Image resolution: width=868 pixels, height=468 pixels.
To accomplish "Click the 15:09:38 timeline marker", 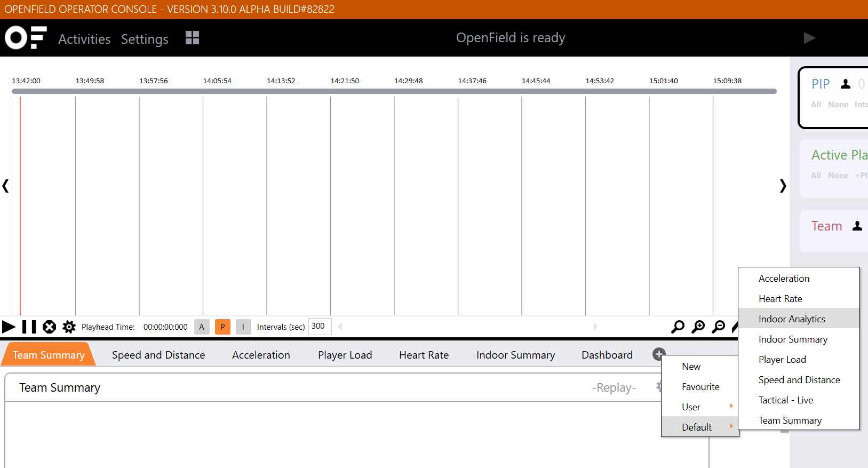I will point(727,81).
